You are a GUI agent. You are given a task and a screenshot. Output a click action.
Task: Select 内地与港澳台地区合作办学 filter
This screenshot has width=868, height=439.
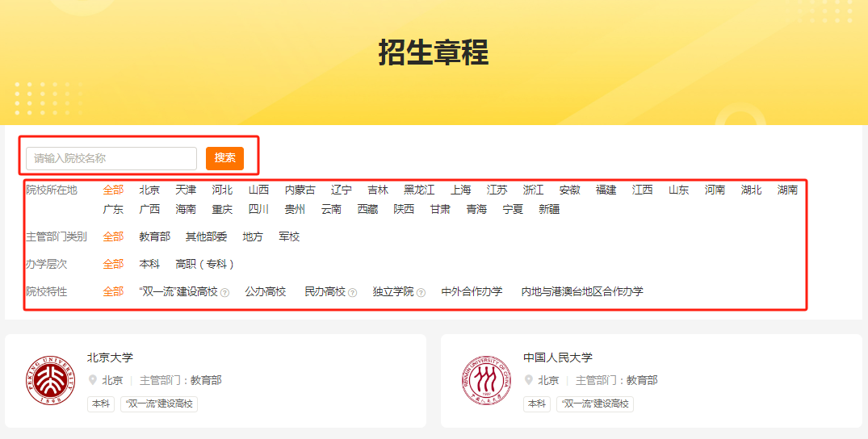(582, 292)
